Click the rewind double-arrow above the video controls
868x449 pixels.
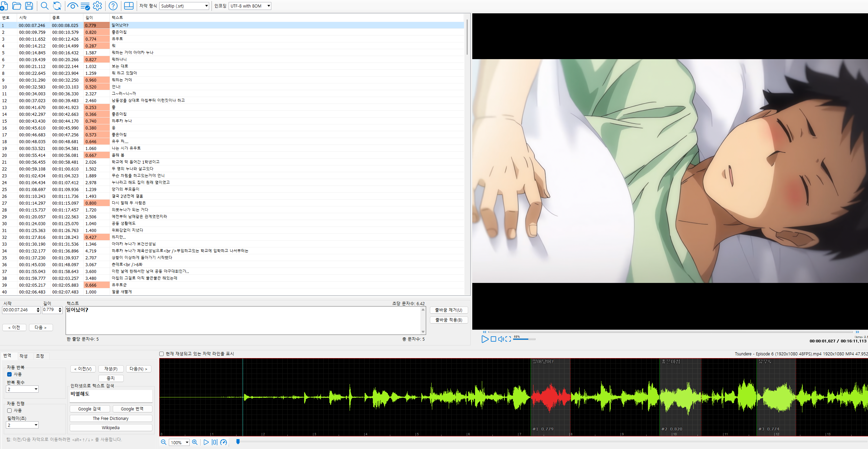(484, 332)
